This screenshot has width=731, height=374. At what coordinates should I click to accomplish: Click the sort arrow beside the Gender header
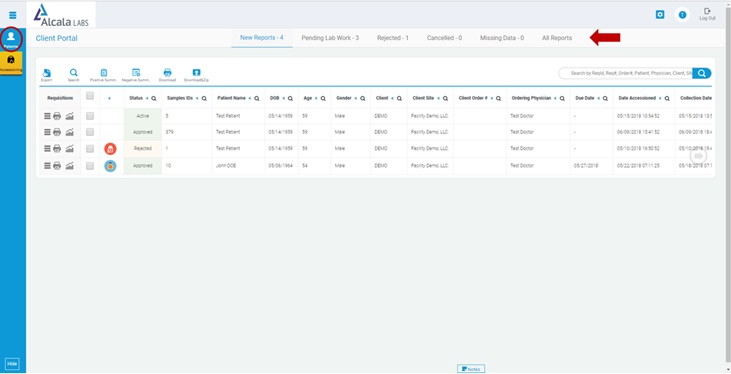click(x=356, y=98)
